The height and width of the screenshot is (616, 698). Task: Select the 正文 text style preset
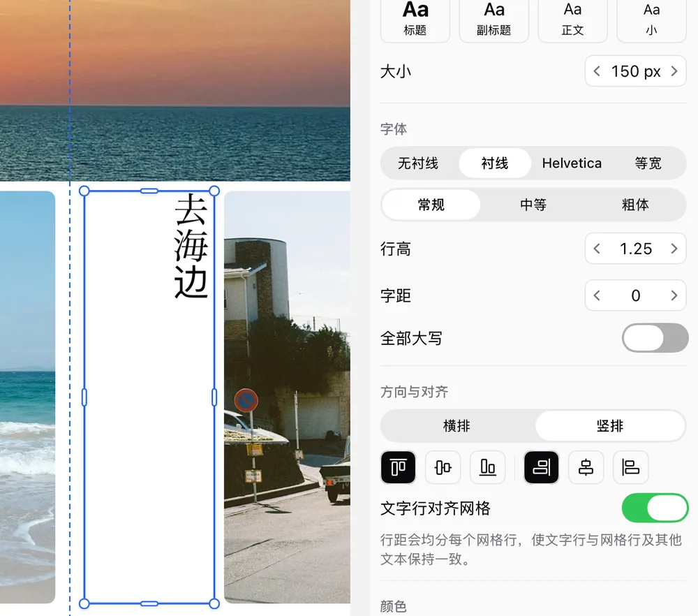[572, 20]
